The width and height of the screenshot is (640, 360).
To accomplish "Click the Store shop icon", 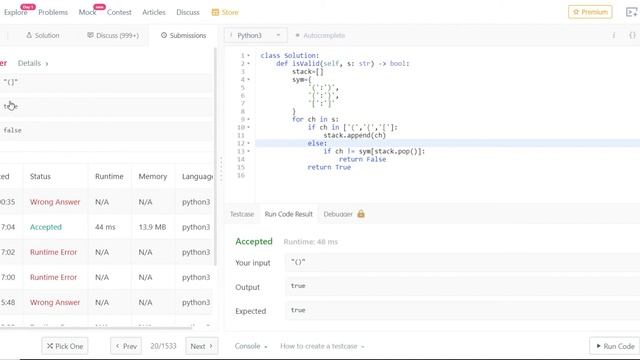I will click(215, 12).
